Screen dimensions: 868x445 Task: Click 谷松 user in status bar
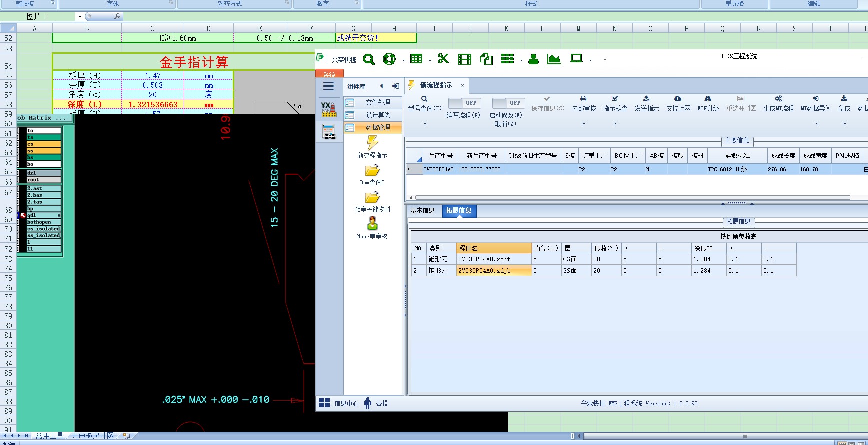(376, 403)
